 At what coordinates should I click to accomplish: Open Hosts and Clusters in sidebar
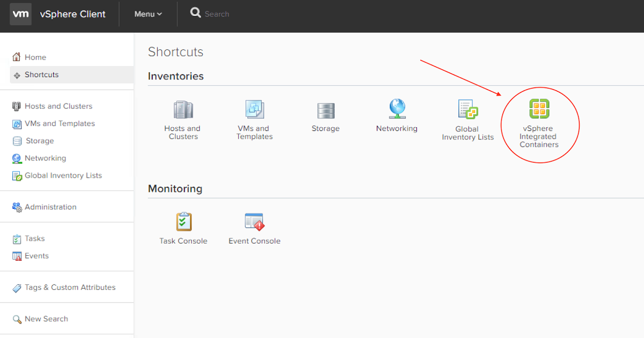(x=58, y=106)
